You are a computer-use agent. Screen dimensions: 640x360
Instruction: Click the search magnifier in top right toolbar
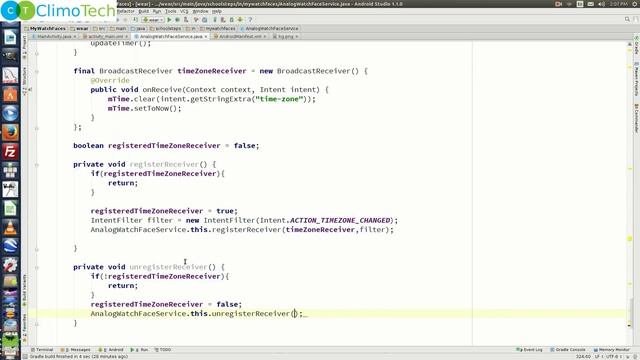coord(627,20)
